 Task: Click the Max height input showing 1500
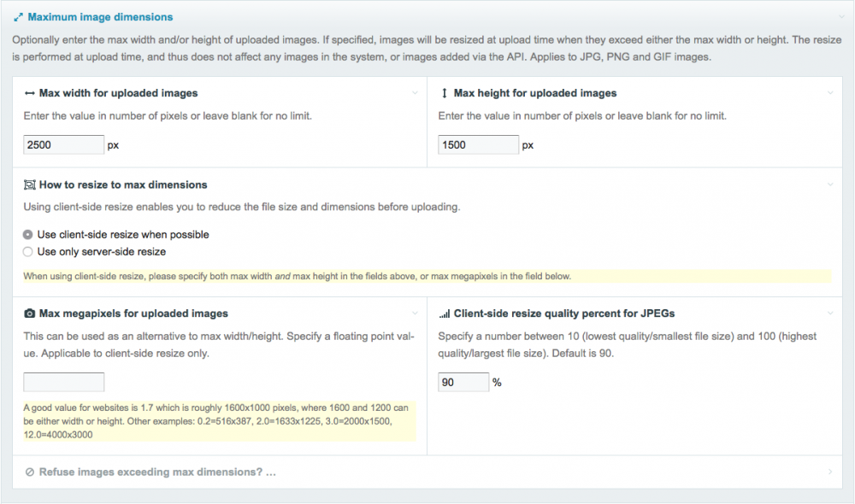click(478, 145)
